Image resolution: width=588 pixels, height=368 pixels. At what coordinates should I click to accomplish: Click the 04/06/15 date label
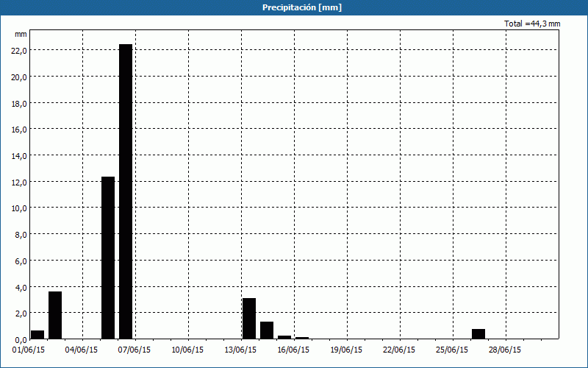coord(82,350)
